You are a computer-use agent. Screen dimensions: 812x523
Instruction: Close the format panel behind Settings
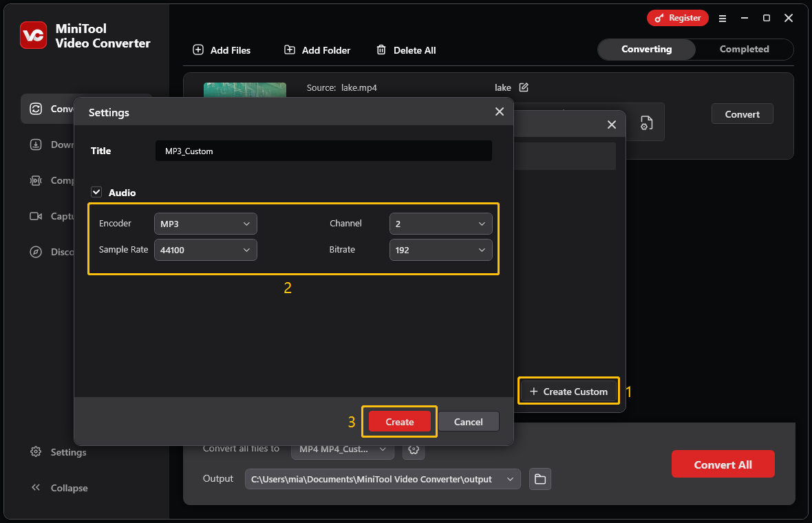click(x=612, y=125)
